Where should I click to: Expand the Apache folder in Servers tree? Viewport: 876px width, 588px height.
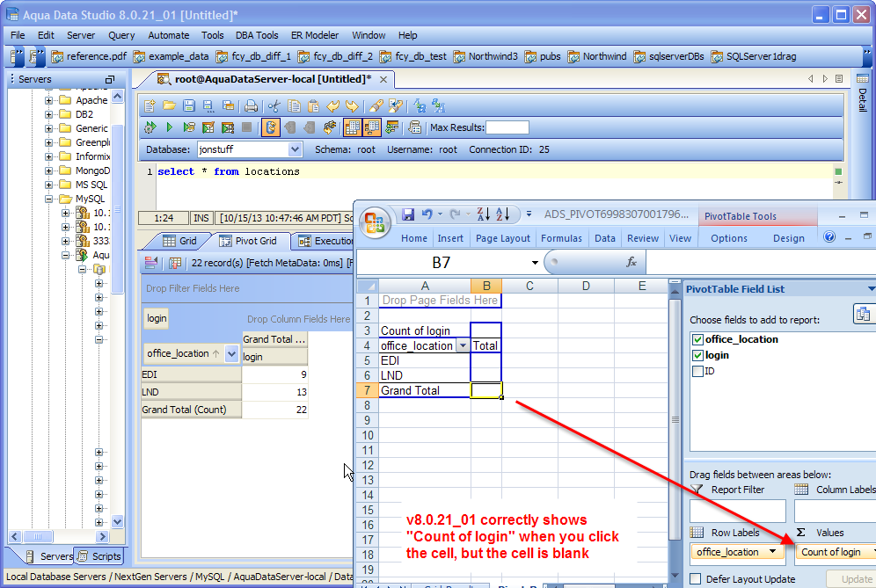pos(48,100)
